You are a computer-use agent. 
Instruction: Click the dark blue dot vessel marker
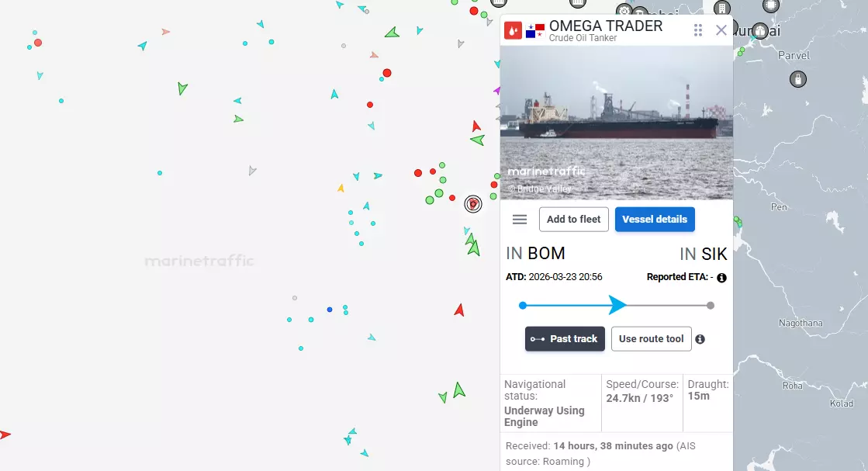coord(330,310)
